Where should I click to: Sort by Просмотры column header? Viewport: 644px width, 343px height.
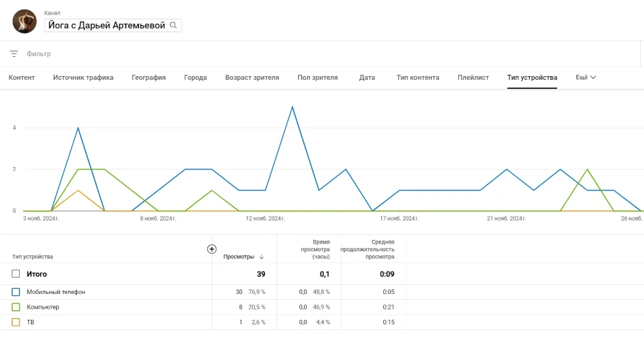click(238, 257)
